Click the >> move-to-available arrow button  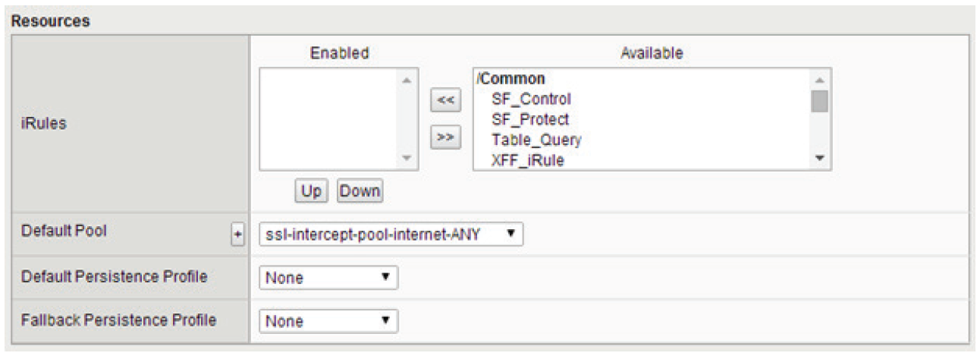(446, 137)
